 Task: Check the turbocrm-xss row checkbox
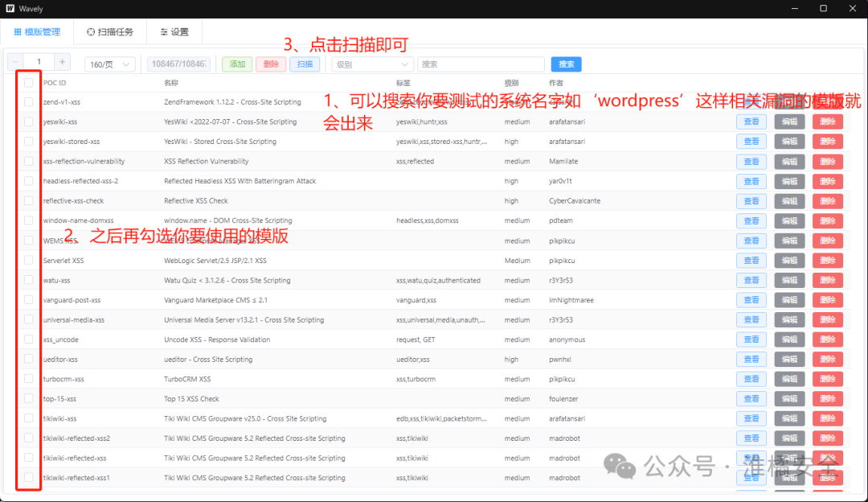tap(29, 379)
